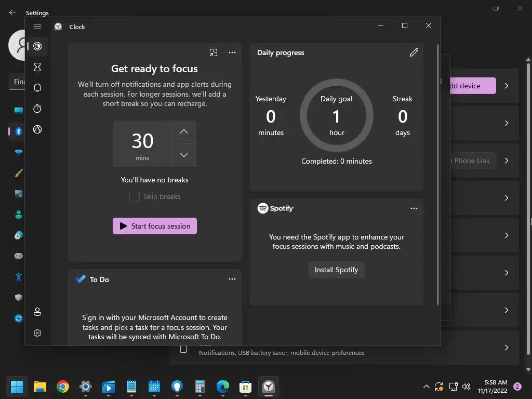Viewport: 532px width, 399px height.
Task: Open Focus sessions tab in Clock sidebar
Action: point(37,46)
